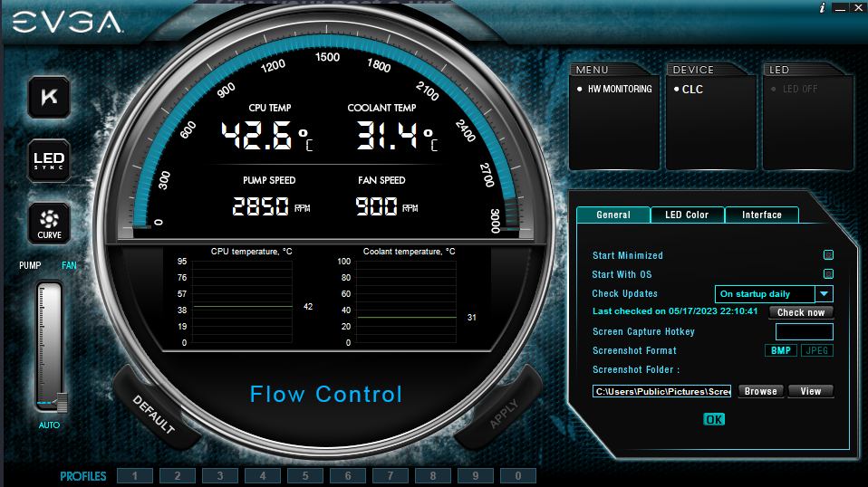Click Browse for screenshot folder

click(x=760, y=391)
